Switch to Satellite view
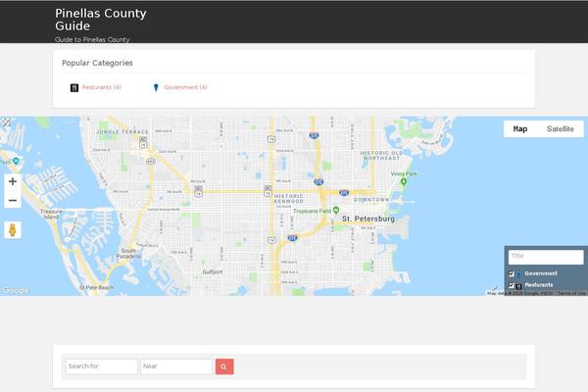Viewport: 588px width, 392px height. pos(561,129)
